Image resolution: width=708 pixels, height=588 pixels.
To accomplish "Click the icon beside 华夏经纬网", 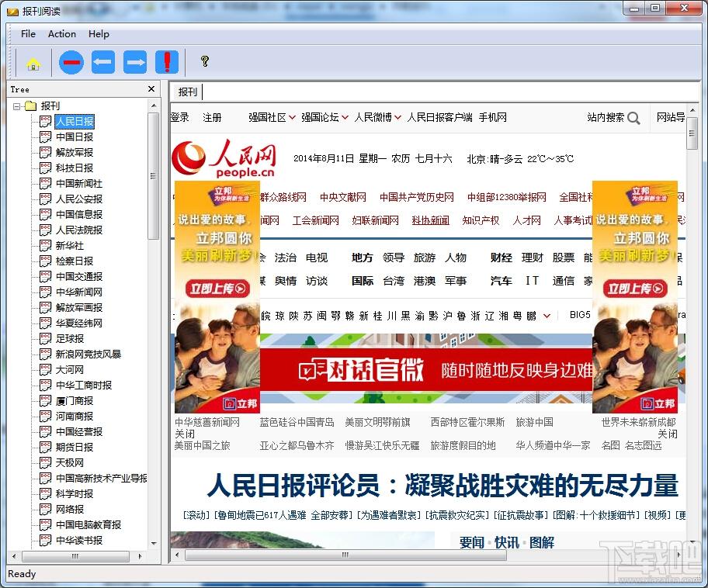I will point(45,323).
